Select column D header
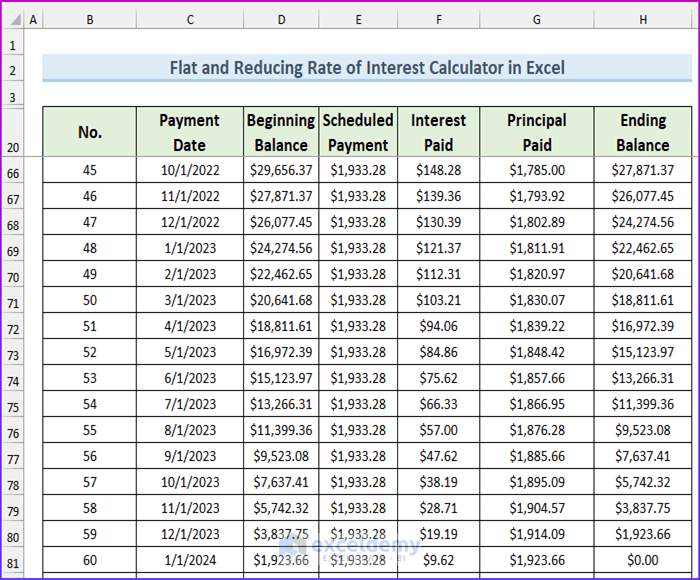 coord(281,20)
